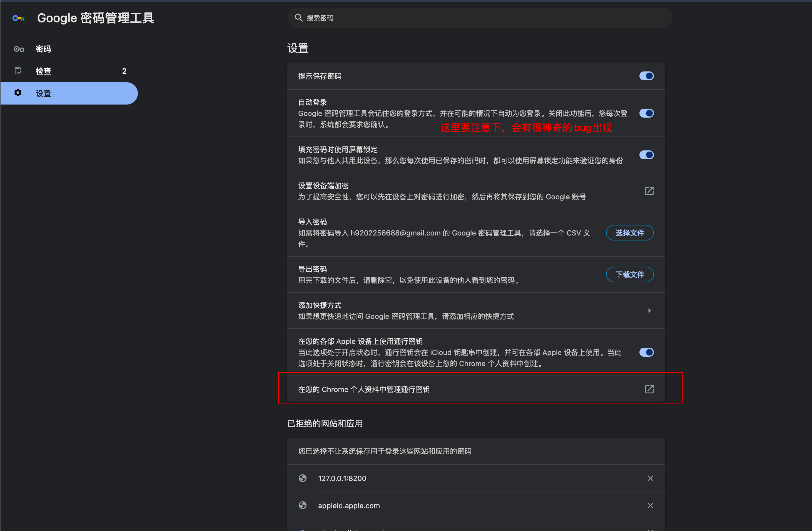Viewport: 812px width, 531px height.
Task: Click the 提示保存密码 label
Action: click(320, 76)
